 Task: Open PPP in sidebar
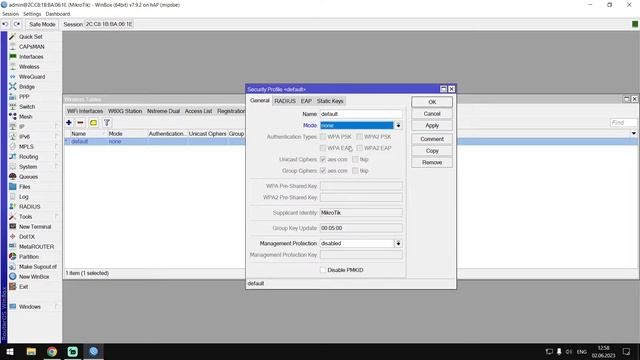coord(24,97)
